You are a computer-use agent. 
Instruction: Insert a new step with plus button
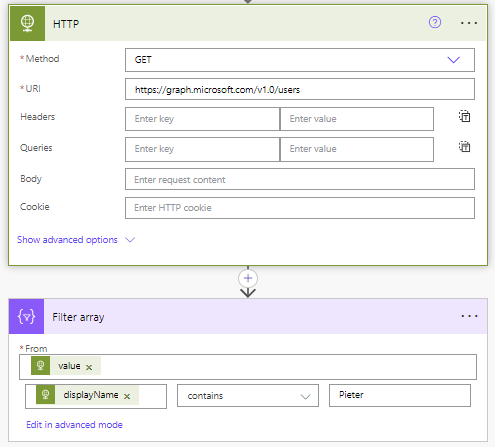point(248,278)
